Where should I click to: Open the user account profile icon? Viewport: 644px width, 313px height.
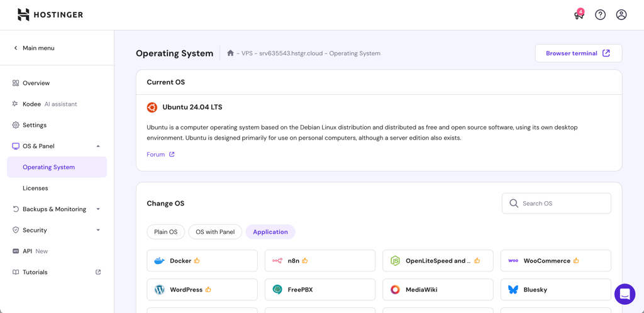point(621,14)
